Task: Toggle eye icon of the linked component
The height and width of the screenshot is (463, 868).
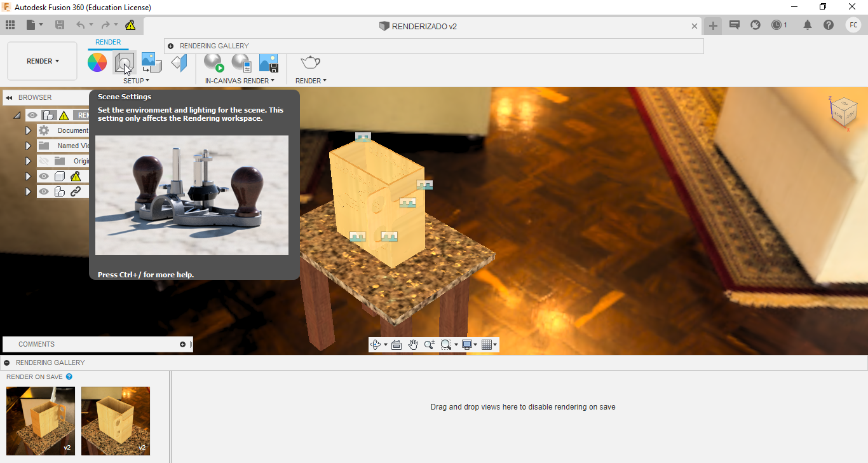Action: [x=44, y=191]
